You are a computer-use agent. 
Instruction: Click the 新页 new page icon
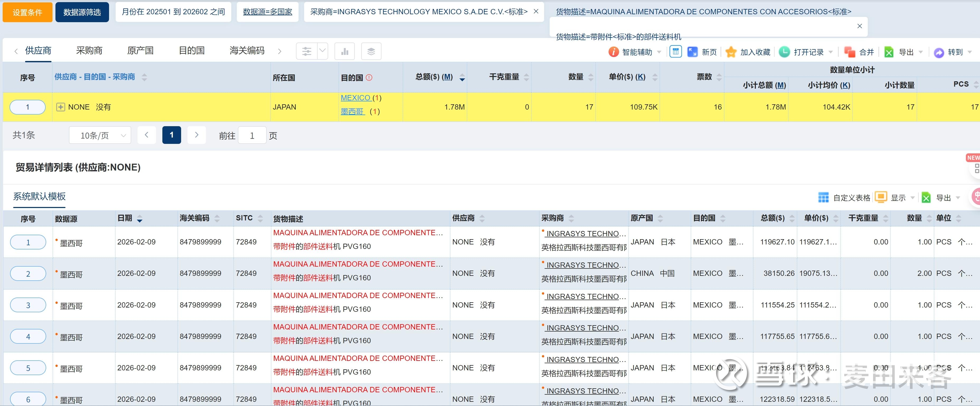click(x=692, y=52)
